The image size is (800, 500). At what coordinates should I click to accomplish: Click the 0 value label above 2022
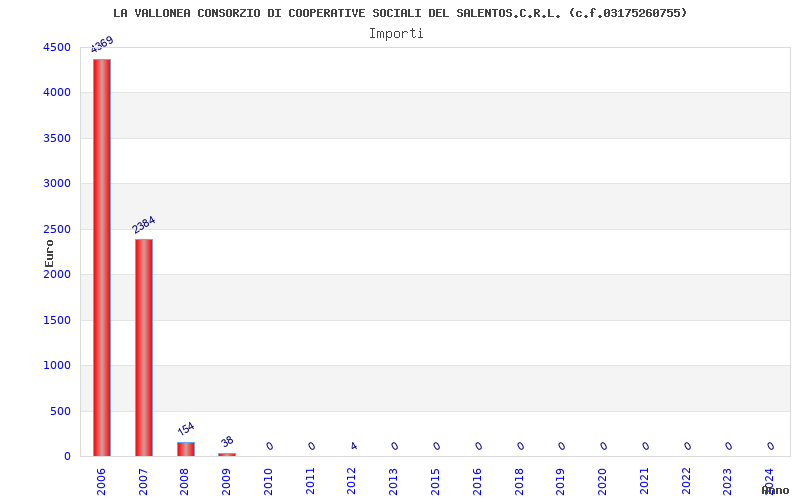tap(687, 446)
